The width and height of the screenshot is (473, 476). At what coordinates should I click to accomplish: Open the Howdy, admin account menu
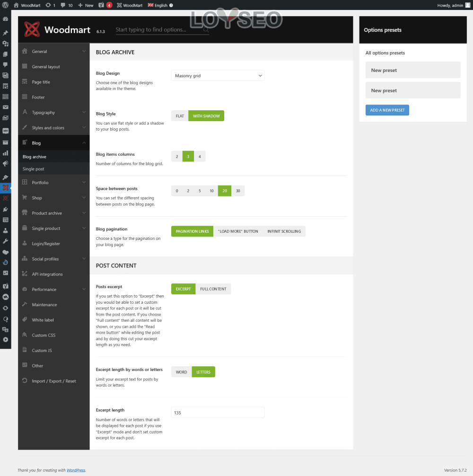point(454,5)
